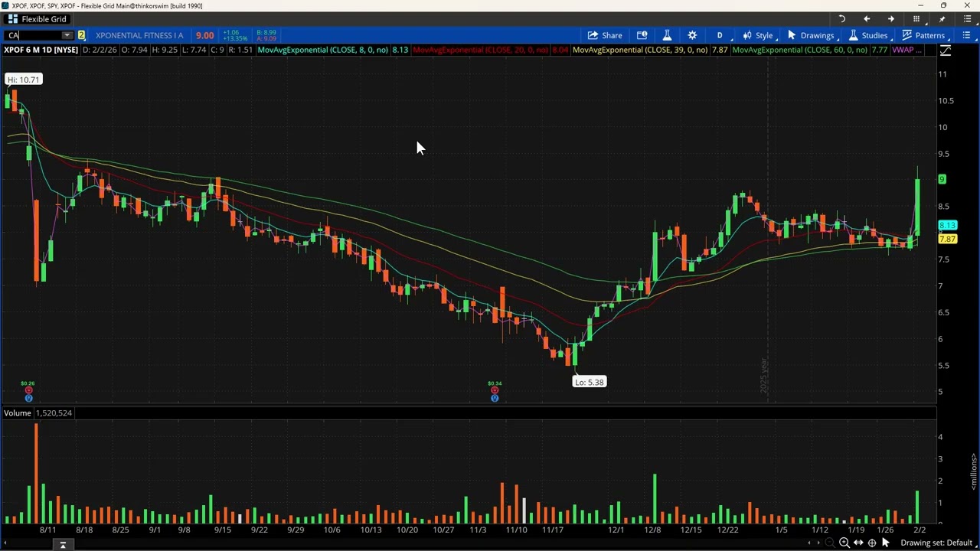Click the yellow 7.87 price tag on axis
This screenshot has height=551, width=980.
[x=947, y=240]
